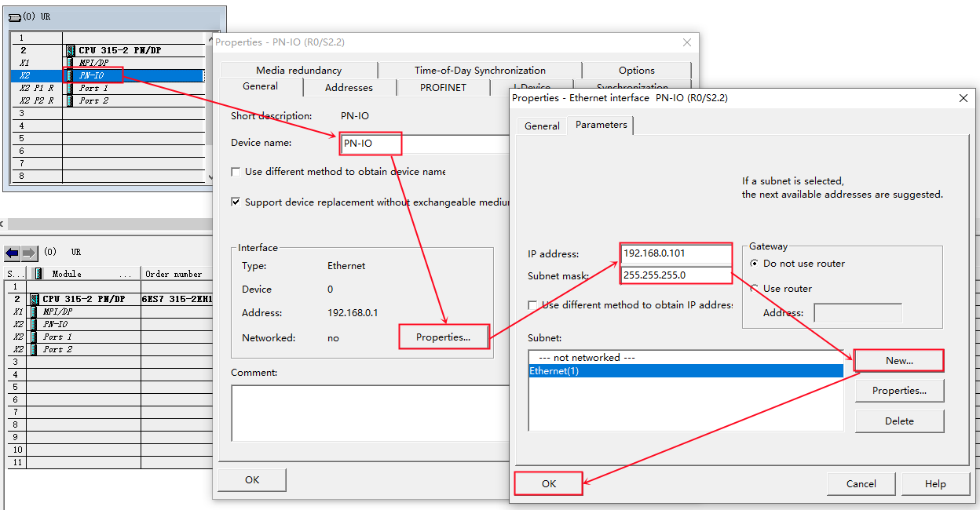This screenshot has height=510, width=980.
Task: Click Port 2 icon in lower module table
Action: coord(34,349)
